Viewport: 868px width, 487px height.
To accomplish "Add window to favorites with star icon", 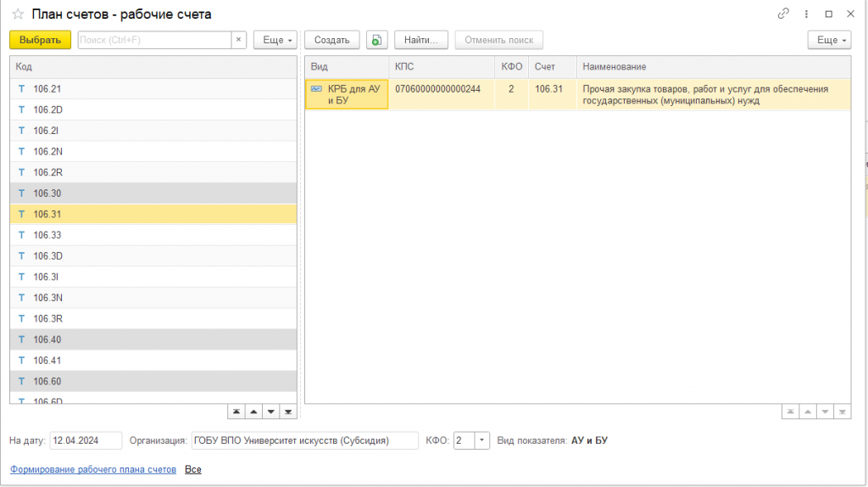I will pyautogui.click(x=18, y=14).
